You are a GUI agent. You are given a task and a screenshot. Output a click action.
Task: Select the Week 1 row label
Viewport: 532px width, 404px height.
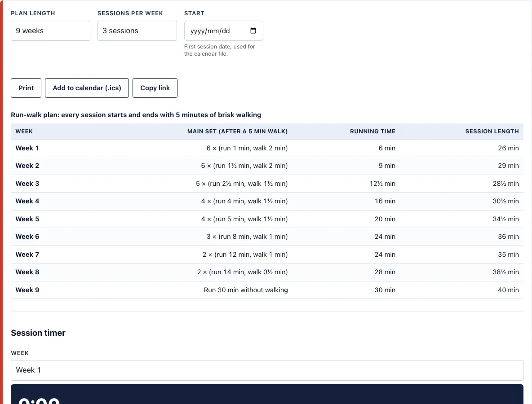(x=27, y=148)
